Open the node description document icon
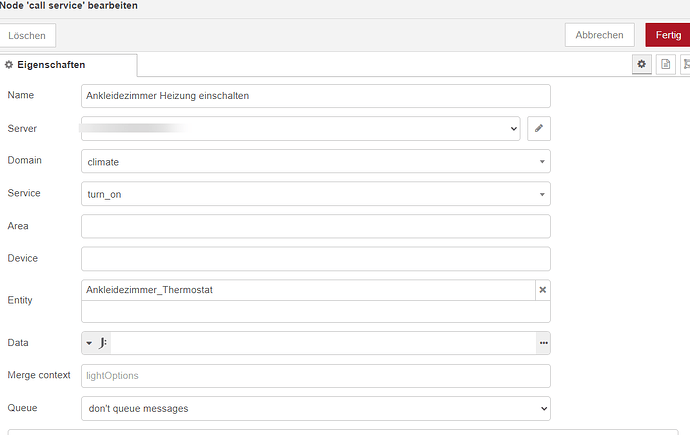 (665, 64)
